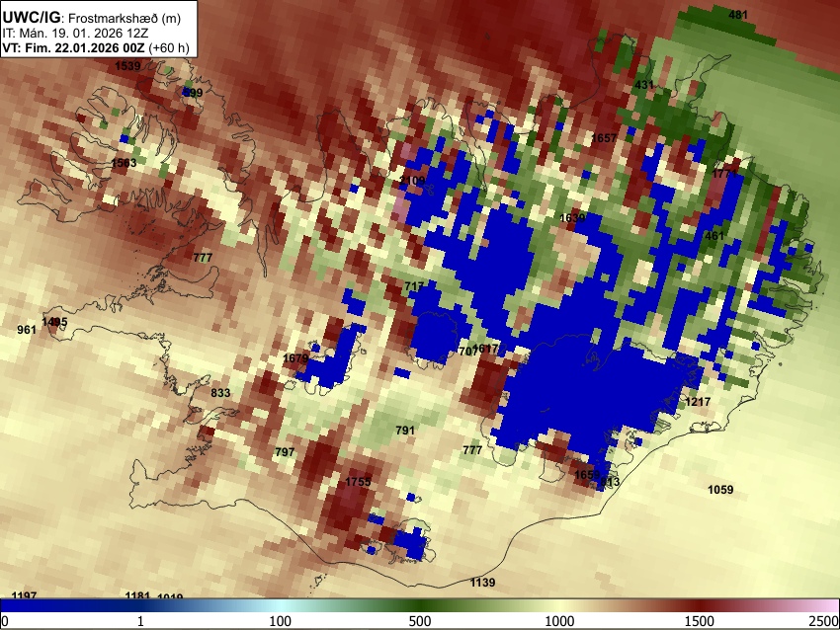This screenshot has width=840, height=630.
Task: Click the map value '1495'
Action: [x=54, y=322]
